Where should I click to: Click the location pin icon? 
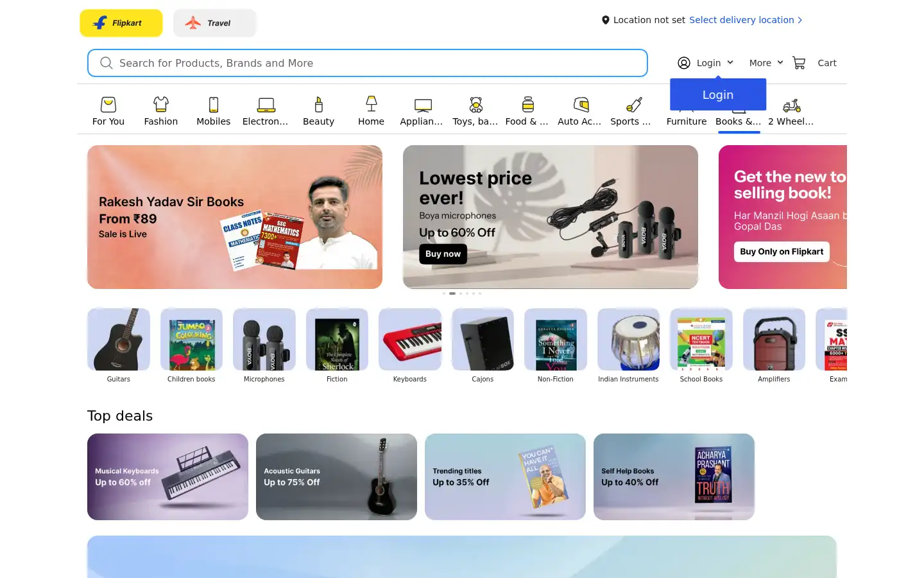click(605, 20)
